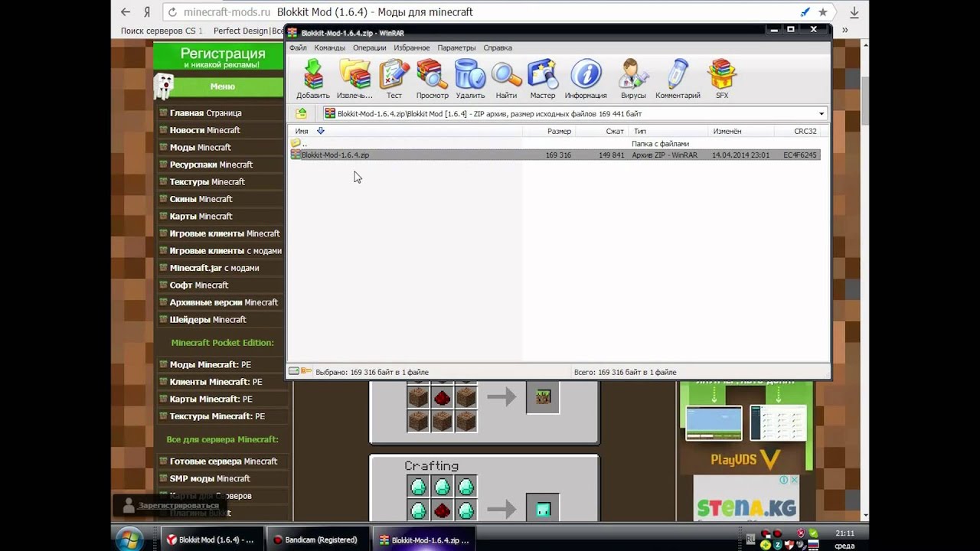
Task: Open Моды Minecraft sidebar link
Action: (200, 147)
